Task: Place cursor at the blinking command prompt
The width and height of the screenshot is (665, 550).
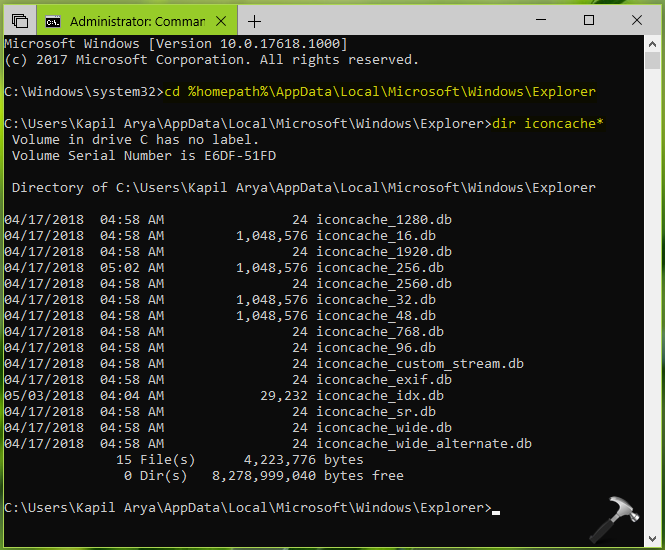Action: point(495,509)
